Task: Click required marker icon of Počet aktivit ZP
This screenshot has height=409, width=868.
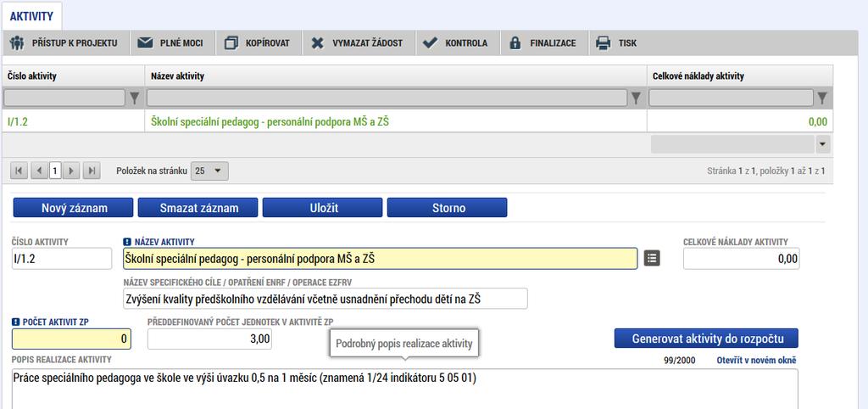Action: coord(15,322)
